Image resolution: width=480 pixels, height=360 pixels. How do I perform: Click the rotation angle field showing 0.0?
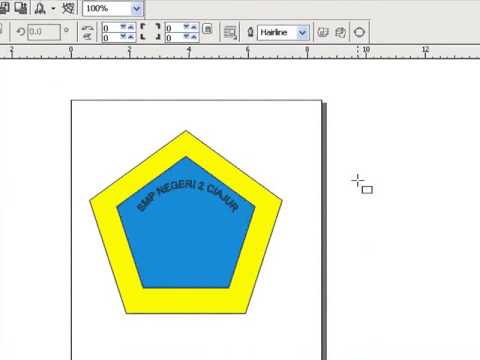point(44,32)
